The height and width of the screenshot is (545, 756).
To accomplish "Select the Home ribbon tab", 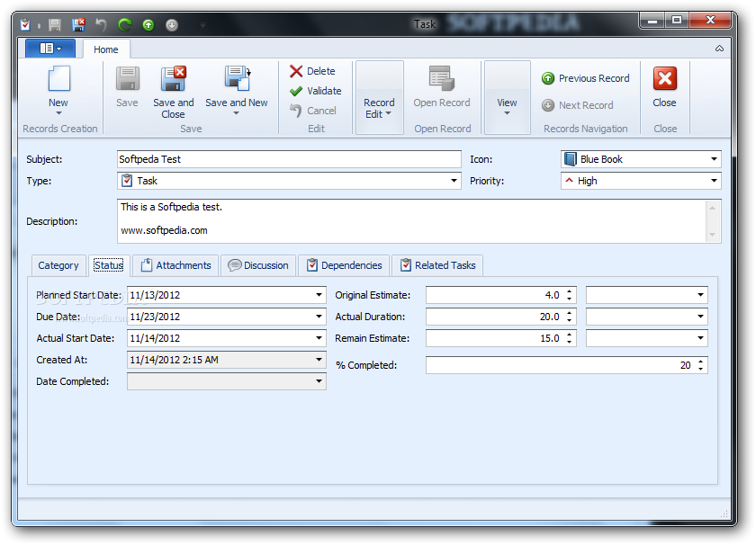I will point(105,49).
